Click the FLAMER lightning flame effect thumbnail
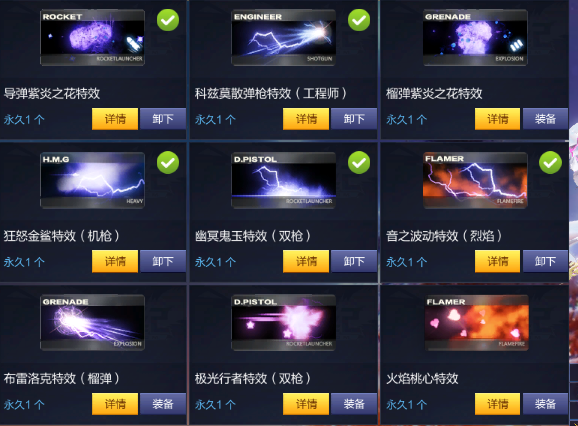The width and height of the screenshot is (578, 426). pos(475,180)
